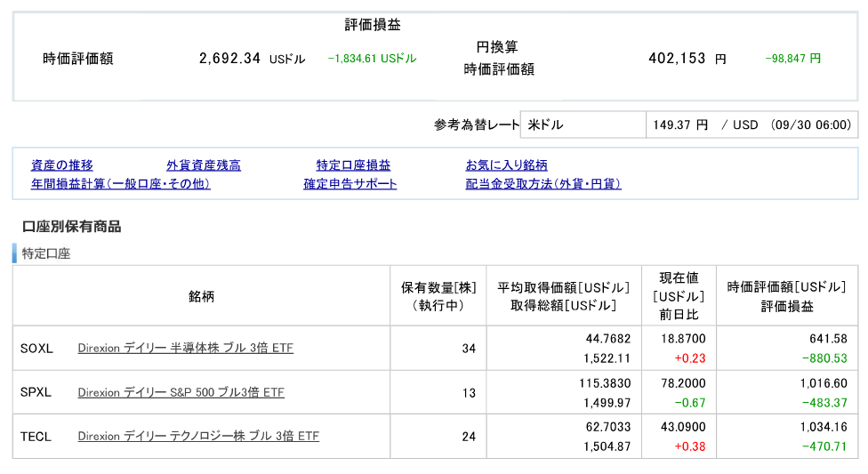Click SOXL total cost 1,522.11
The width and height of the screenshot is (868, 474).
click(607, 358)
